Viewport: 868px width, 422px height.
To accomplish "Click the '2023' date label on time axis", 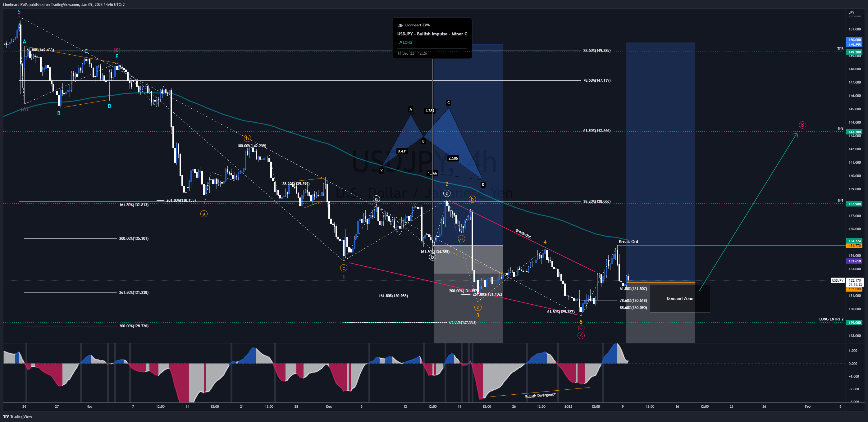I will [x=568, y=406].
